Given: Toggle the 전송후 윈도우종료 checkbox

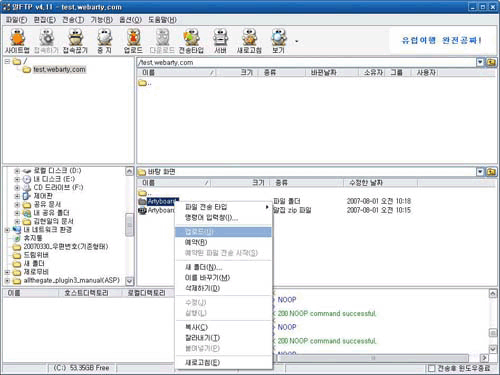Looking at the screenshot, I should (431, 368).
